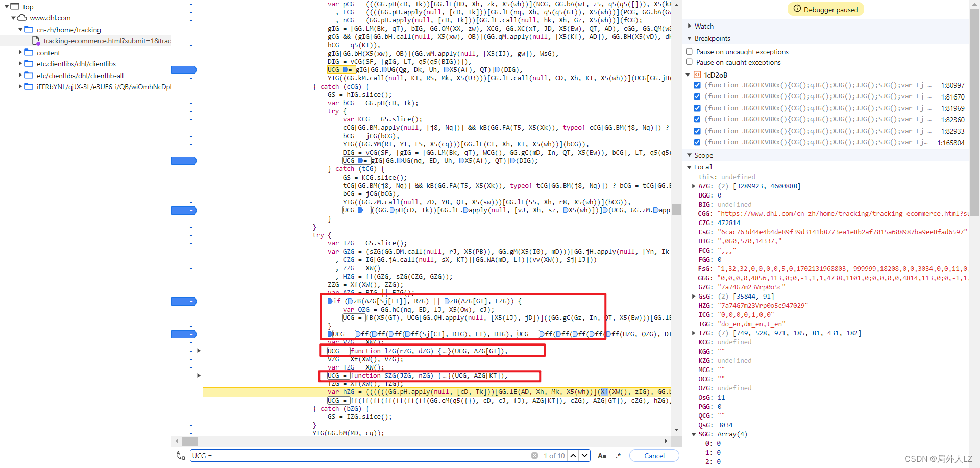Screen dimensions: 980x468
Task: Click the iFFRbYNL folder icon
Action: click(29, 86)
